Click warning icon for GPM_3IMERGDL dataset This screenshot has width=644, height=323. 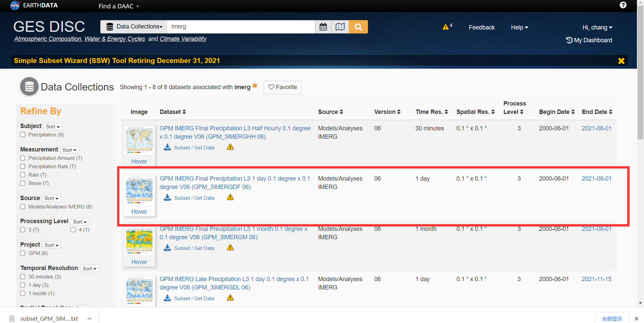230,298
